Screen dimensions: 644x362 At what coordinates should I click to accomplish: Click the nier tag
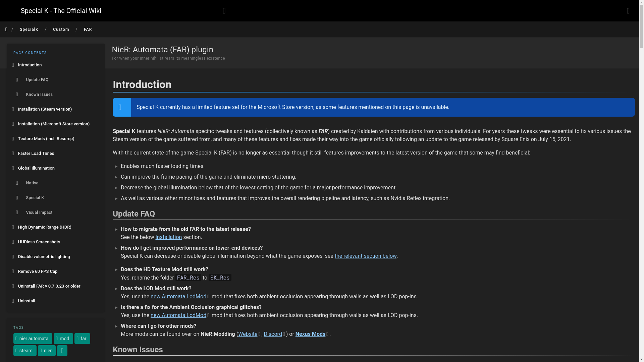point(47,351)
